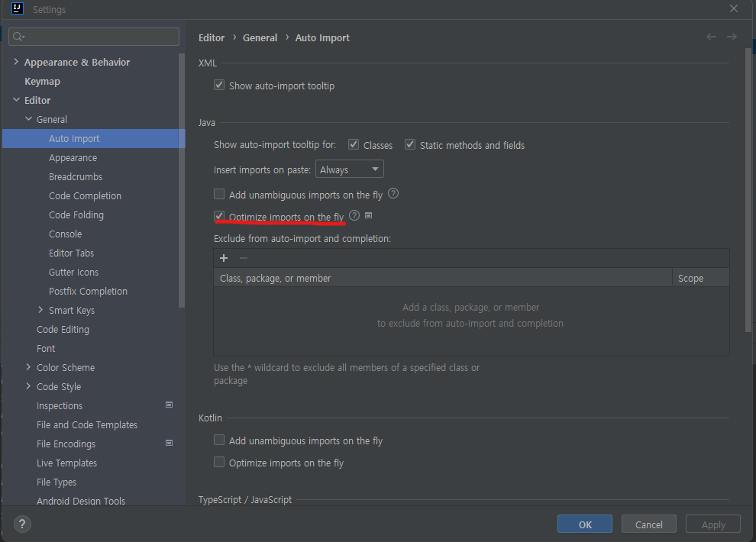Open Inspections settings page
The image size is (756, 542).
tap(60, 406)
